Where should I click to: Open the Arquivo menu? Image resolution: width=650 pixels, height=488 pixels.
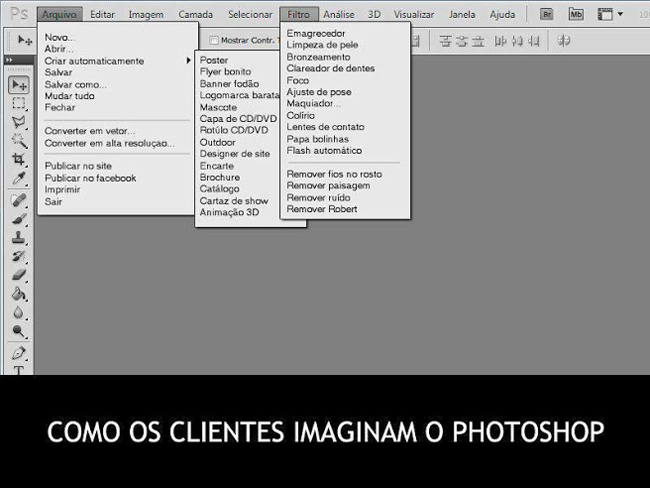59,15
